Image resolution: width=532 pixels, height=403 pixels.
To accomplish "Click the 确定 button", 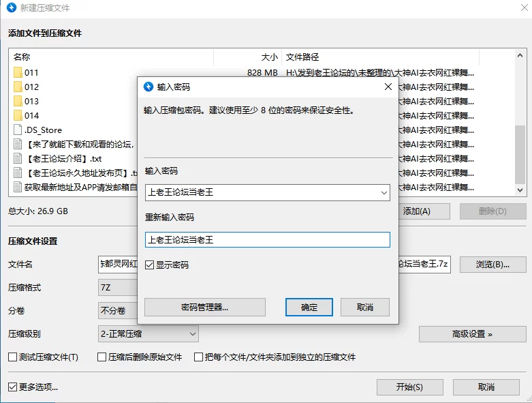I will 309,308.
